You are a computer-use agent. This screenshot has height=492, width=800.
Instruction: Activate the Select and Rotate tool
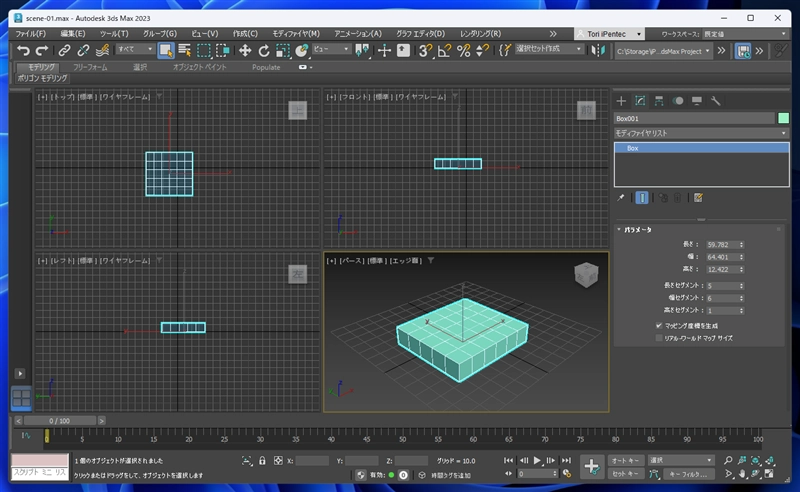[264, 50]
